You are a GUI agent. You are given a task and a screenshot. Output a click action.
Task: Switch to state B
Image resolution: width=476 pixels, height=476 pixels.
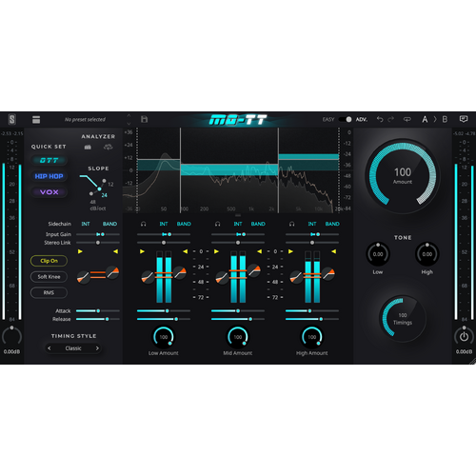click(x=445, y=119)
